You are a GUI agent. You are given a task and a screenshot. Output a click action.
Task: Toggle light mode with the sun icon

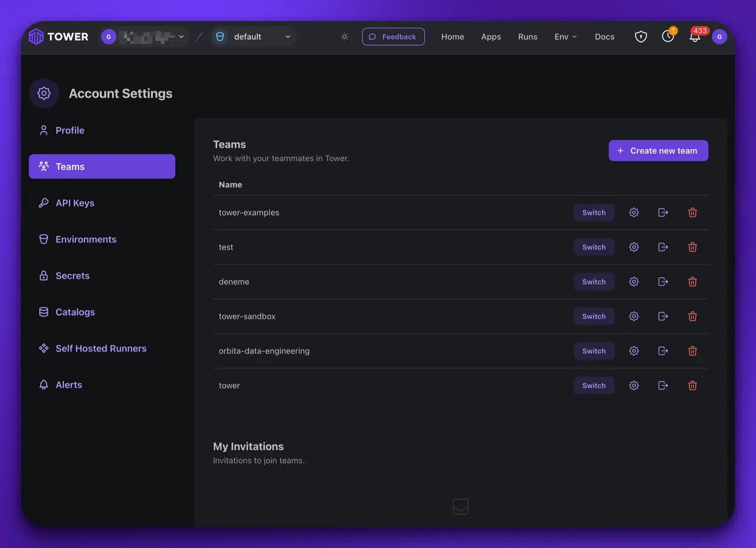point(344,36)
